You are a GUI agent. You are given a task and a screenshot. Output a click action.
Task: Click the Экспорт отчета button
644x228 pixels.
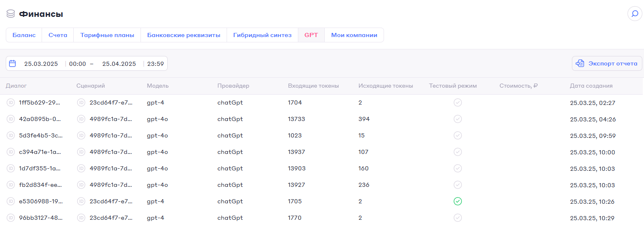[607, 63]
